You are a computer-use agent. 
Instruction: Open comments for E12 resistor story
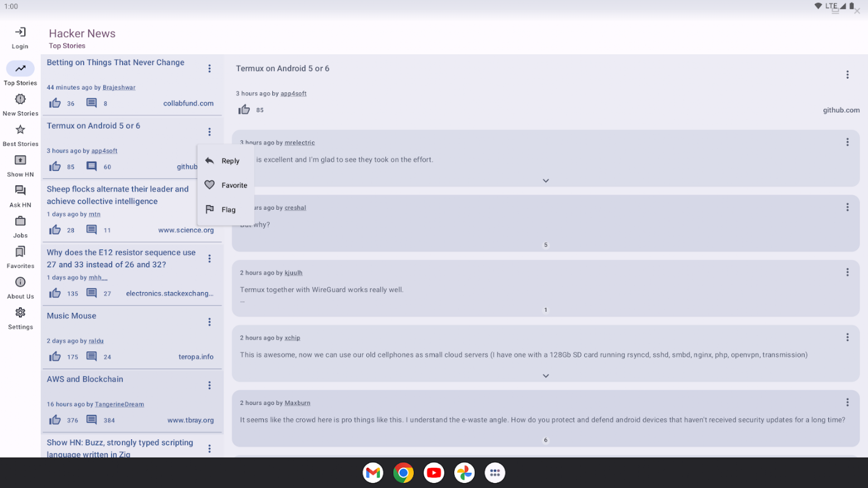pos(92,293)
